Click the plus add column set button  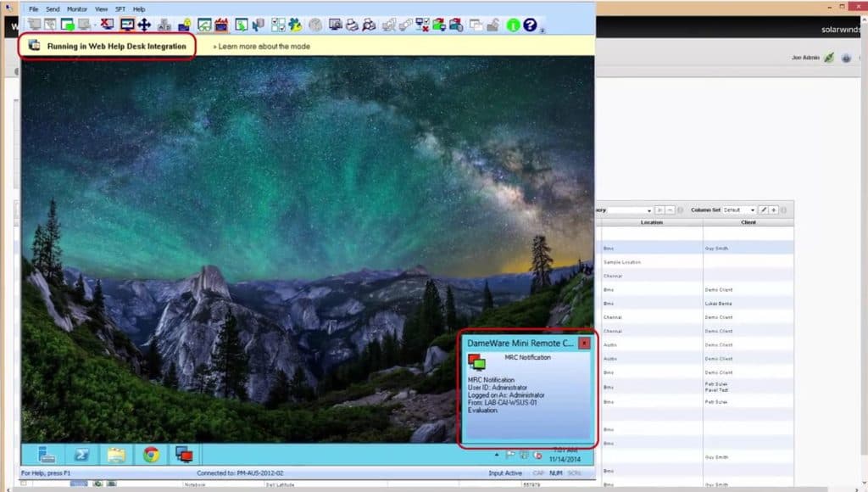774,210
